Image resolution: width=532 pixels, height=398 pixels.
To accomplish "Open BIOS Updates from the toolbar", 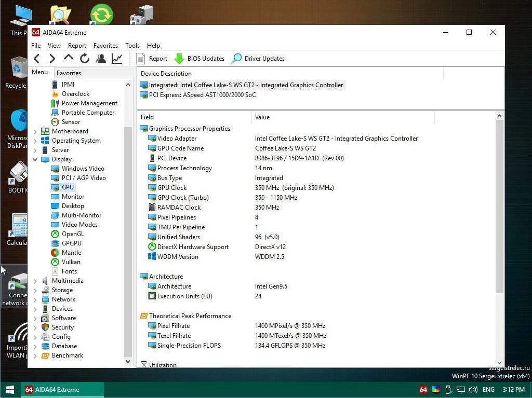I will coord(199,59).
